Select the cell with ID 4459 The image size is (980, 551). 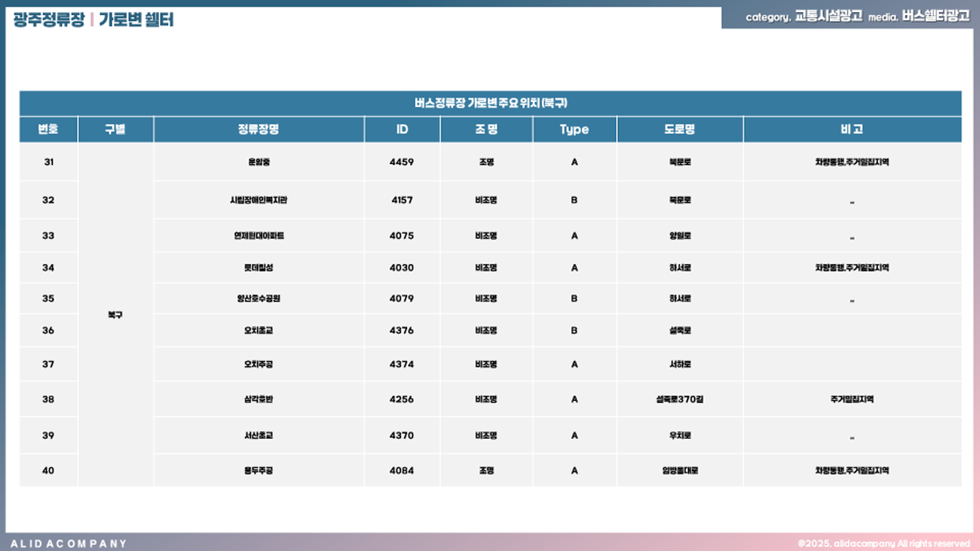pyautogui.click(x=402, y=162)
